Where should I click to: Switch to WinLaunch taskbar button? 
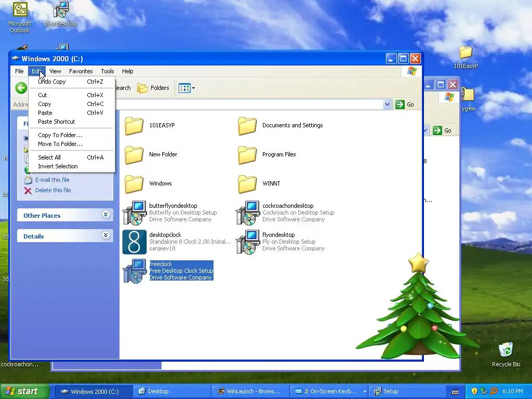tap(250, 392)
